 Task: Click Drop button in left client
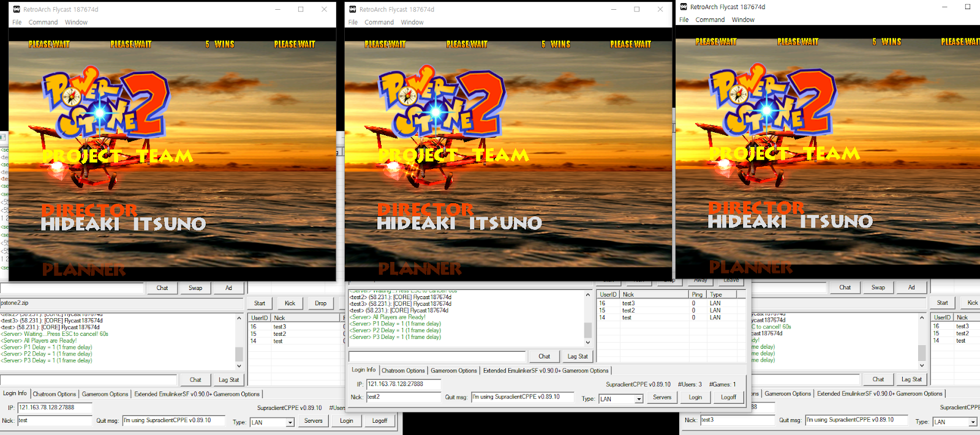coord(320,303)
